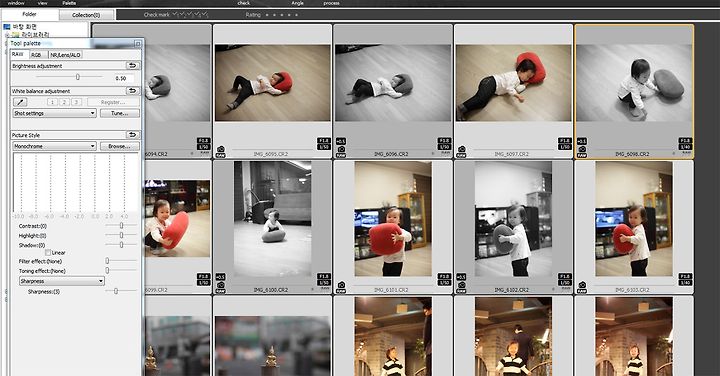
Task: Revert the Picture Style setting
Action: tap(133, 135)
